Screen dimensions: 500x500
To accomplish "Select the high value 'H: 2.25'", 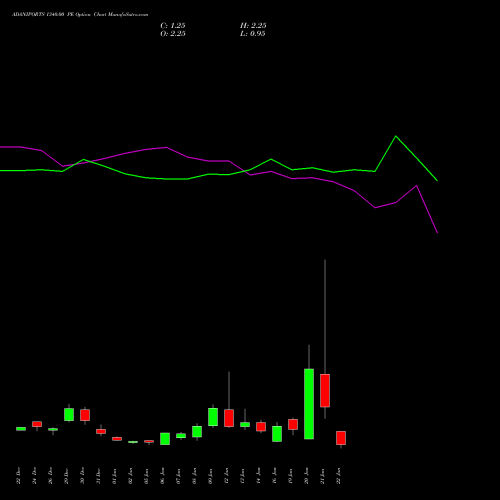I will 253,26.
